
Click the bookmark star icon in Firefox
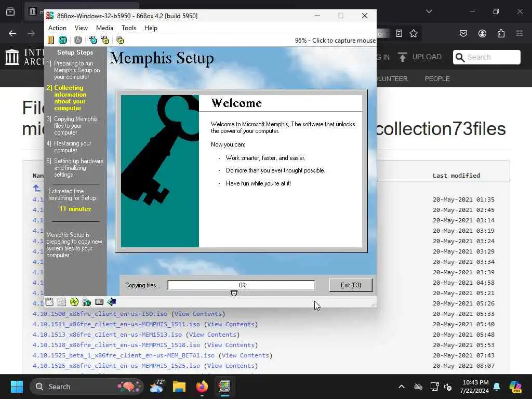pyautogui.click(x=413, y=33)
